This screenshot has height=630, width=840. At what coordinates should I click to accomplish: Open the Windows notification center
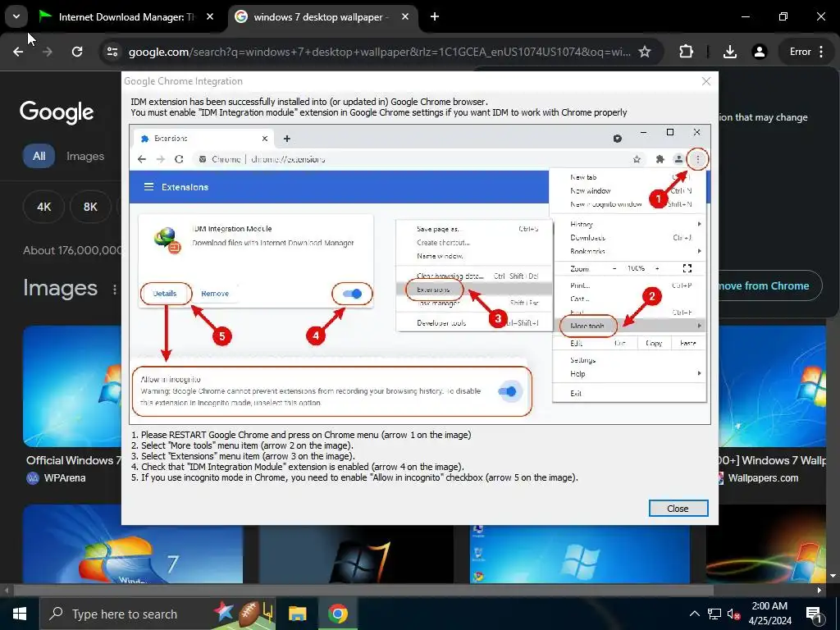pyautogui.click(x=815, y=614)
